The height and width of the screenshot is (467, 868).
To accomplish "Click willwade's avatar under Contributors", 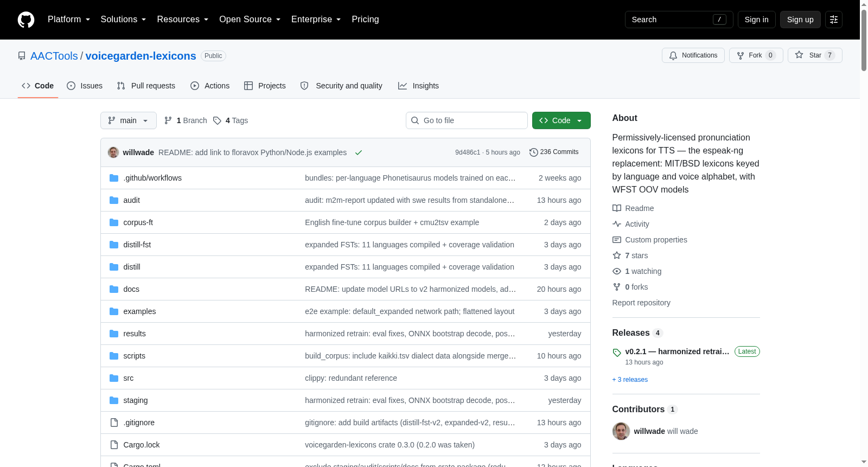I will (x=621, y=431).
